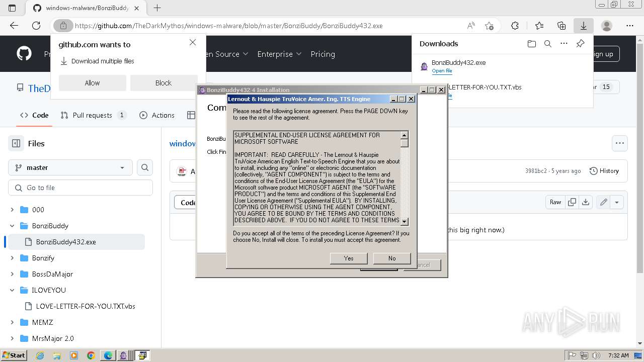The width and height of the screenshot is (644, 362).
Task: Edit this file pencil icon
Action: pyautogui.click(x=603, y=202)
